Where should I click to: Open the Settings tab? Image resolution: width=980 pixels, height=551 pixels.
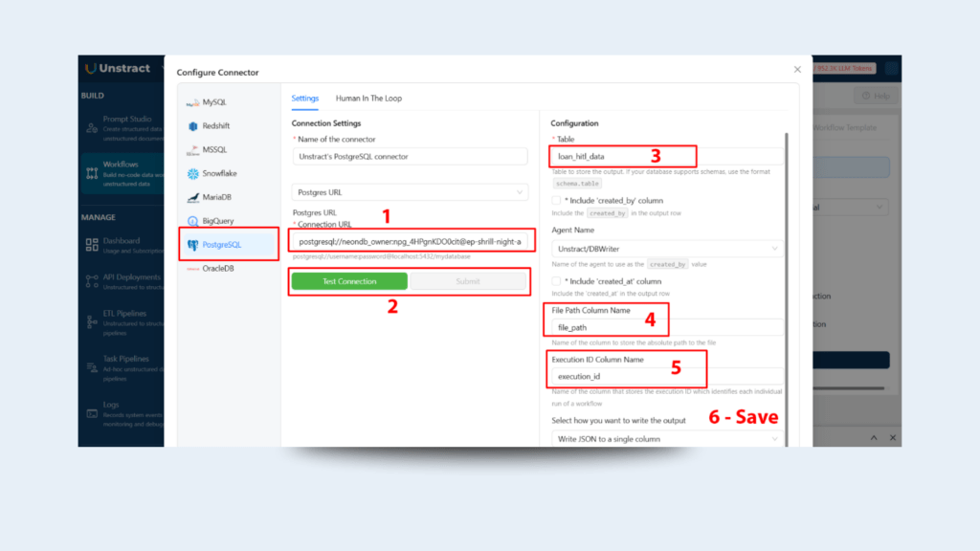(x=304, y=98)
